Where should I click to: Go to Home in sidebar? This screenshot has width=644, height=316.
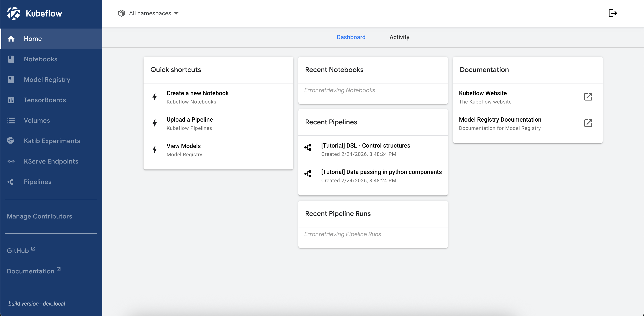click(x=51, y=39)
